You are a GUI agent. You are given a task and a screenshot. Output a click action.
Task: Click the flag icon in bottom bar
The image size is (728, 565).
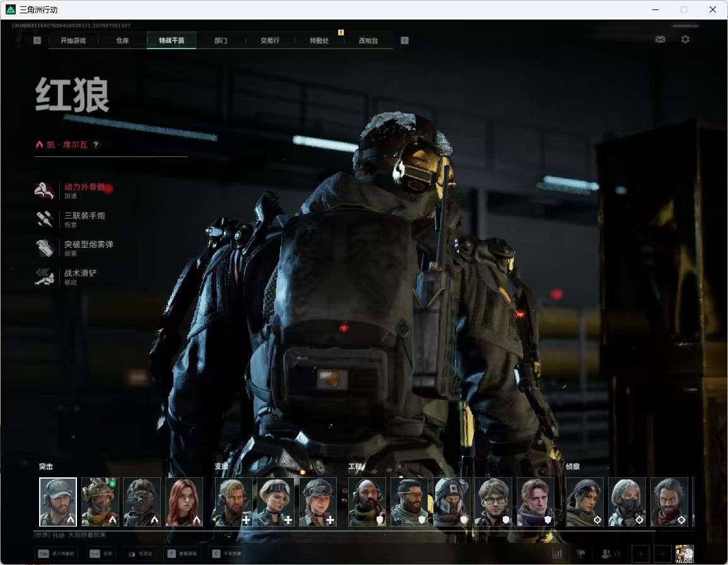coord(581,554)
